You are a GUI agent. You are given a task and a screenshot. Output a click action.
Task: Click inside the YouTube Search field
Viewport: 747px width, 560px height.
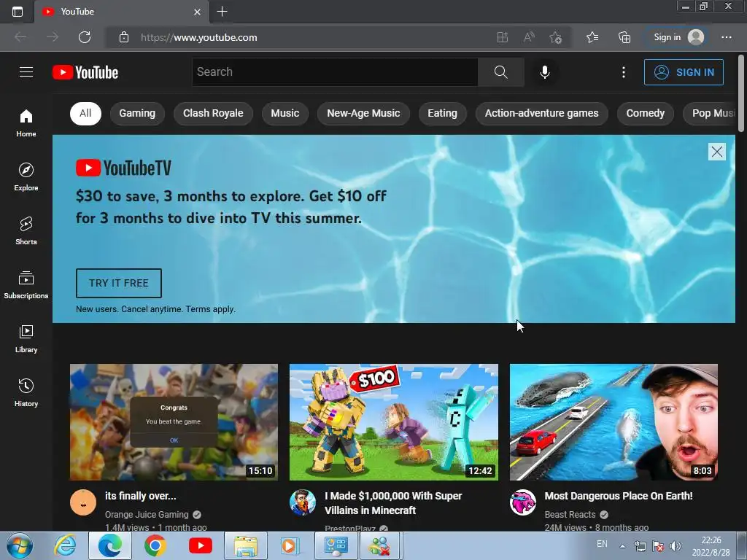pos(334,72)
